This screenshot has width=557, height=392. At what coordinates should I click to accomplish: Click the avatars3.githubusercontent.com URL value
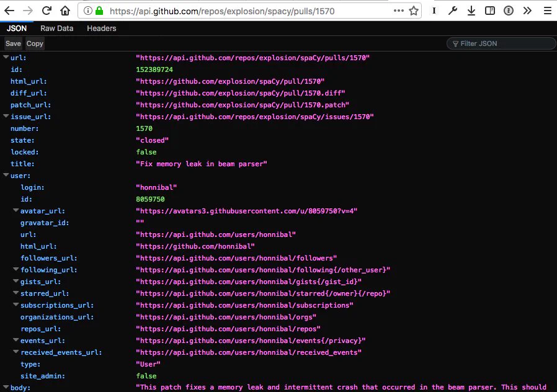tap(246, 211)
